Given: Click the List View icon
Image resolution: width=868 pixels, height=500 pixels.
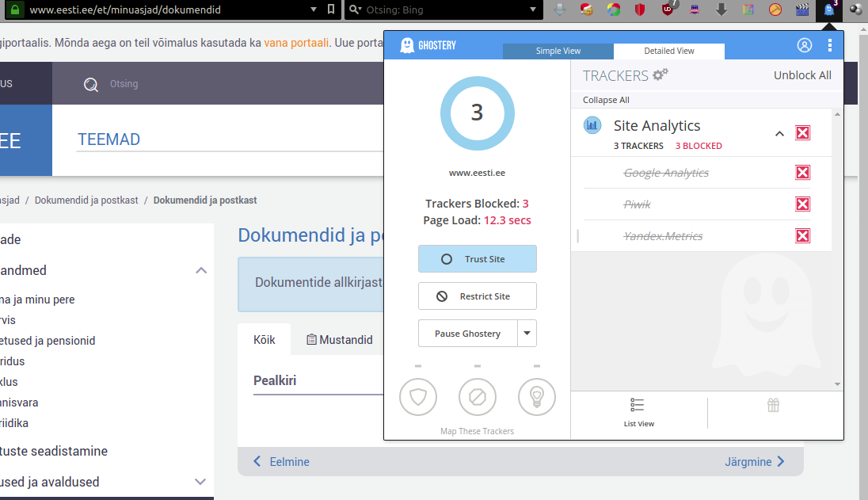Looking at the screenshot, I should click(x=638, y=405).
